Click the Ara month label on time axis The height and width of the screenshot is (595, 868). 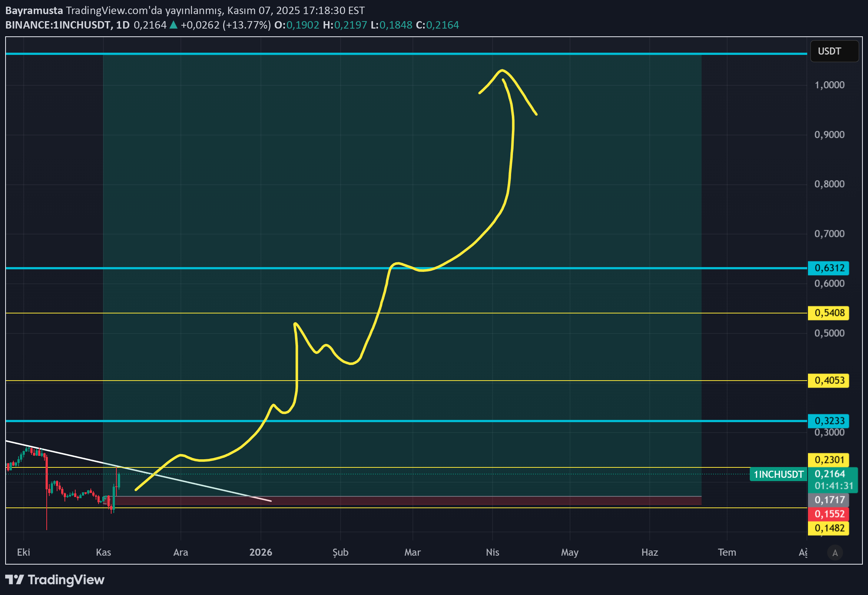coord(180,552)
